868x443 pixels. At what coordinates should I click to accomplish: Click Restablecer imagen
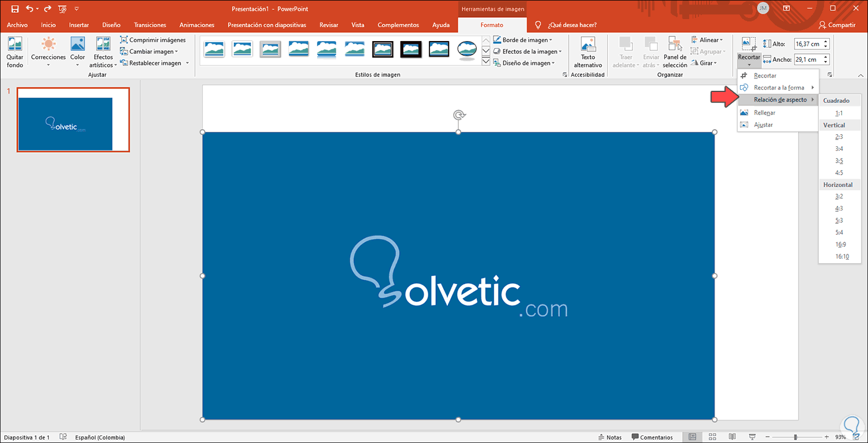150,63
